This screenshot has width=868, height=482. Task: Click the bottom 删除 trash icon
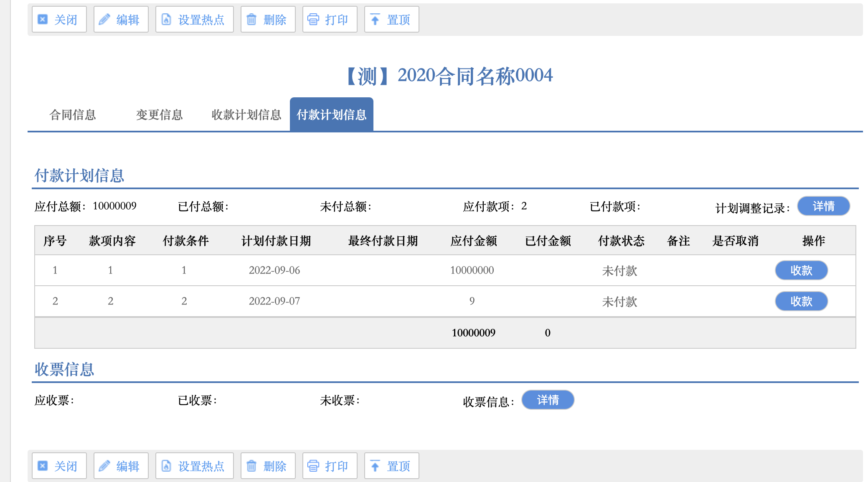coord(251,466)
